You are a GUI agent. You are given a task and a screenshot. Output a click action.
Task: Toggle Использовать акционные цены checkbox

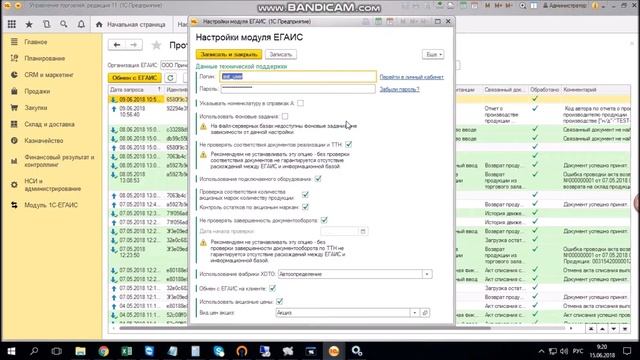coord(280,301)
